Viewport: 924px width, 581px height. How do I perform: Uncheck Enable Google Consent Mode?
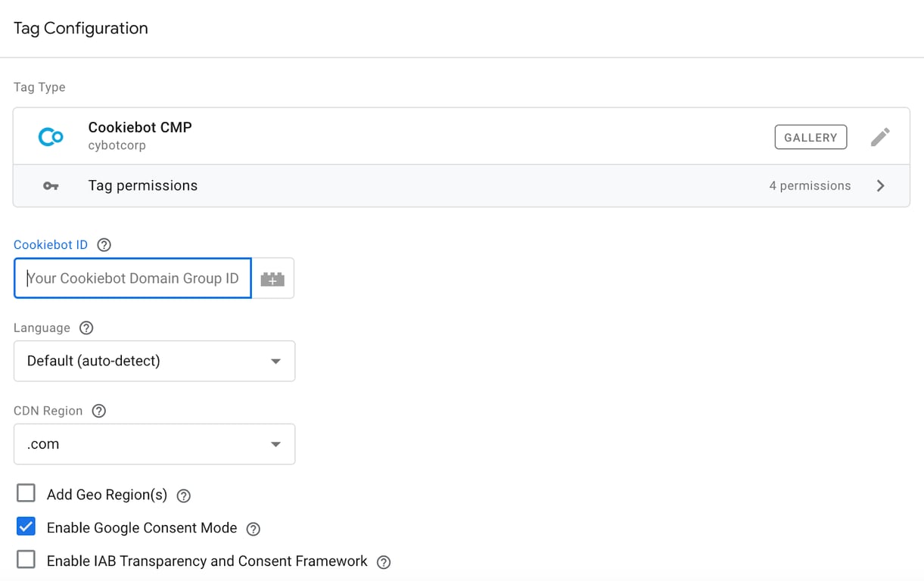tap(26, 527)
